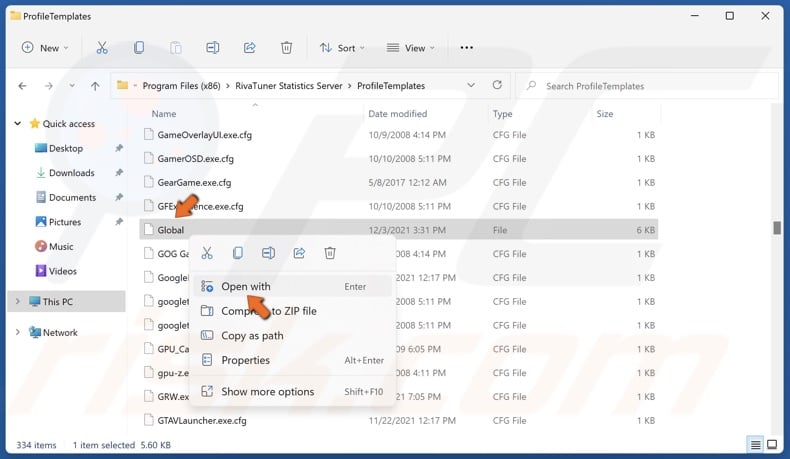Click the vertical scrollbar thumb
Viewport: 790px width, 459px height.
click(777, 227)
